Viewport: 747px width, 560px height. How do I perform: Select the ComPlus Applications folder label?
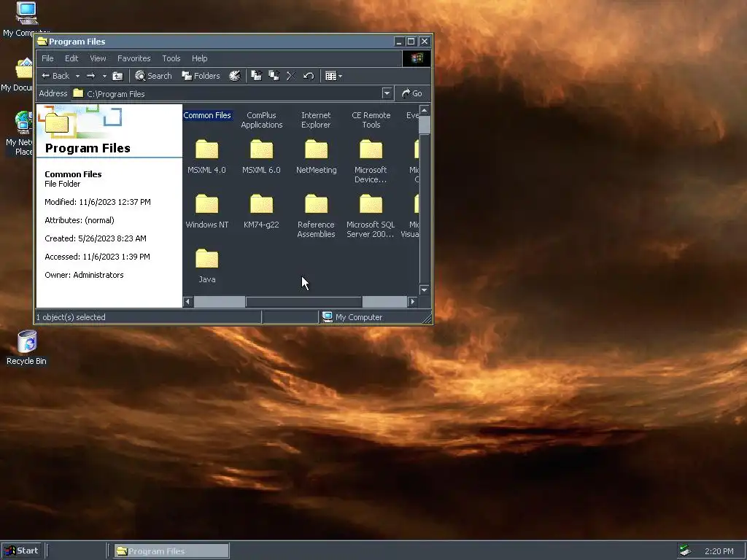(x=262, y=120)
